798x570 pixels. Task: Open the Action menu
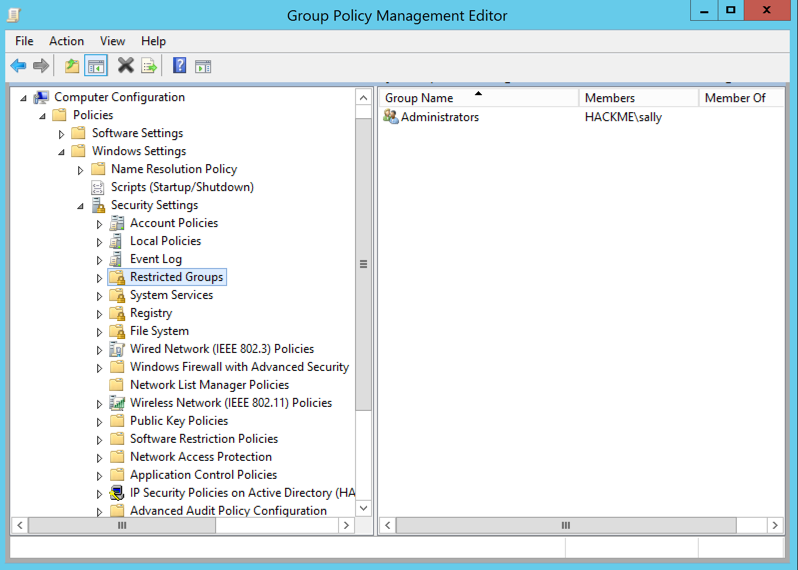[66, 41]
